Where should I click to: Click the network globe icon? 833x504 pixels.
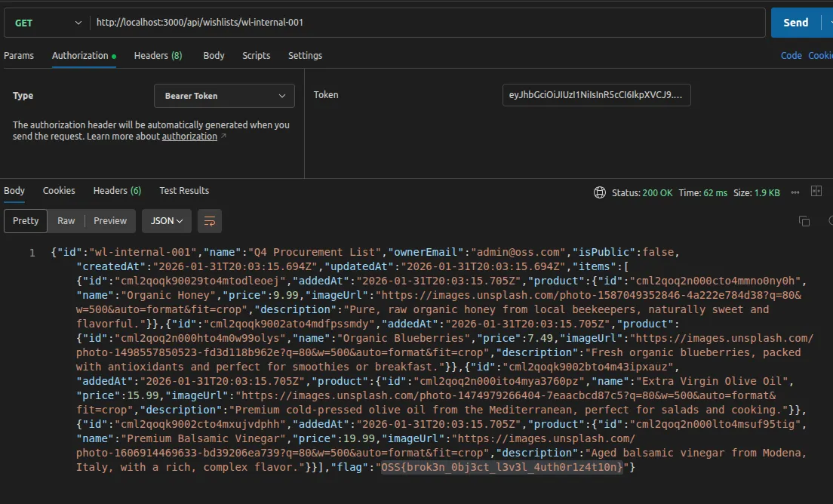tap(600, 192)
